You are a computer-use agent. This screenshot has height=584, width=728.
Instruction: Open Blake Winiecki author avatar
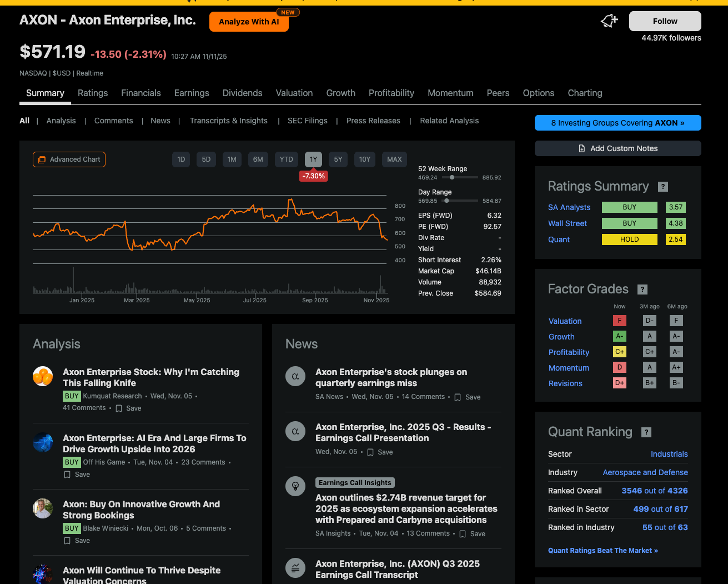[x=43, y=508]
